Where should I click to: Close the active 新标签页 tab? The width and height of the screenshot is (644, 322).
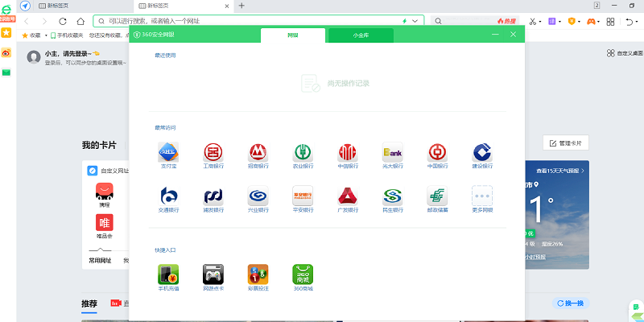[227, 6]
